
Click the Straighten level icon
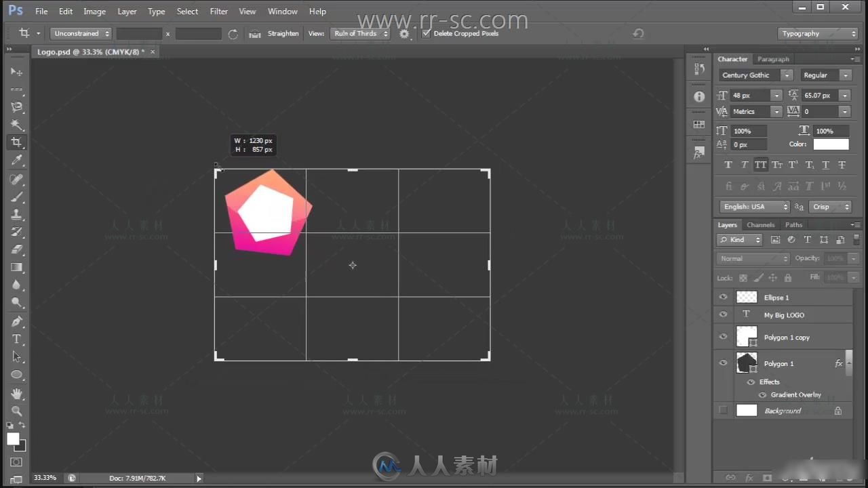[x=255, y=33]
